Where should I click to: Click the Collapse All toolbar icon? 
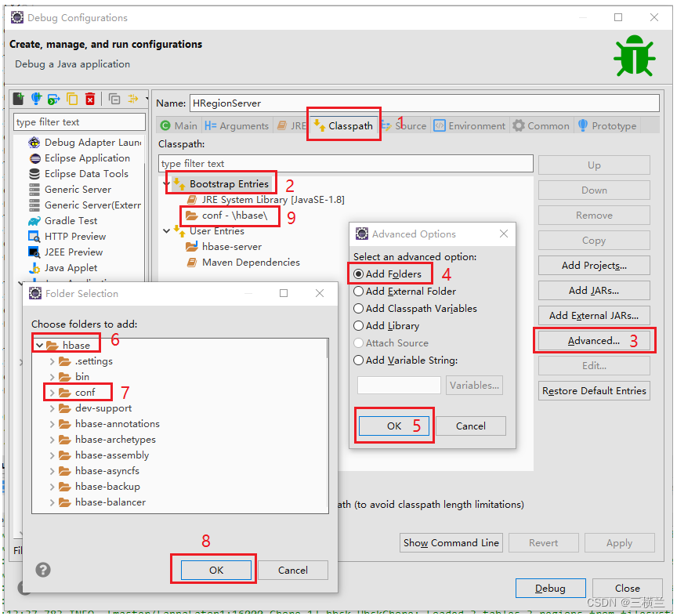[114, 100]
